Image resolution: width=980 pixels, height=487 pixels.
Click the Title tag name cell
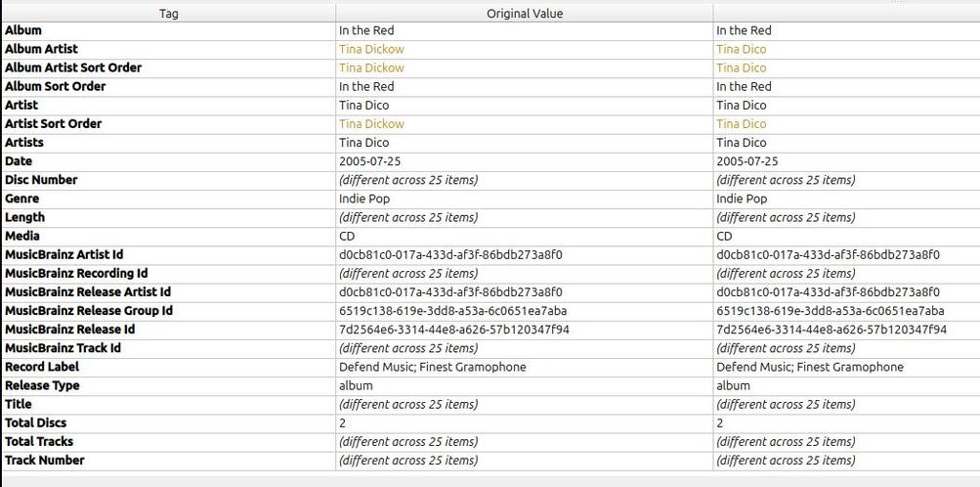tap(19, 404)
